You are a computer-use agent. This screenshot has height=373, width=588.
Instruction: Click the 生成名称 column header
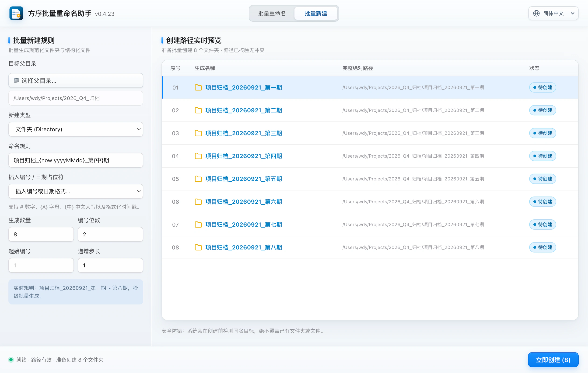point(205,68)
